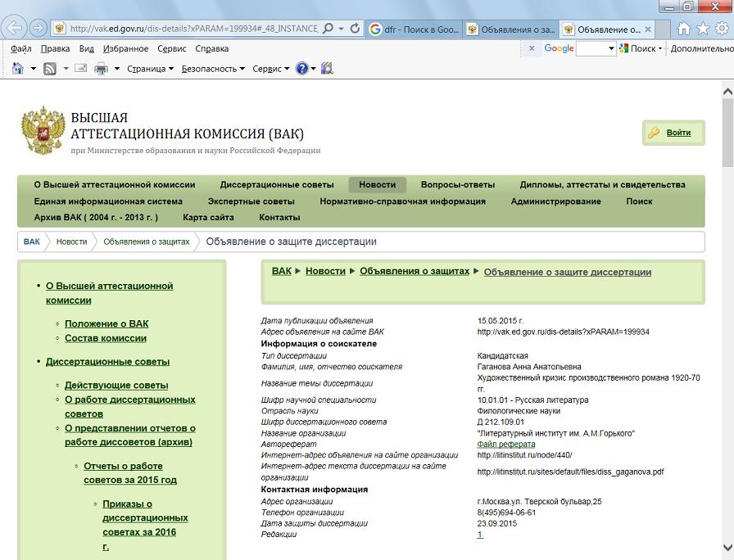
Task: Open the Google toolbar search box dropdown
Action: coord(611,48)
